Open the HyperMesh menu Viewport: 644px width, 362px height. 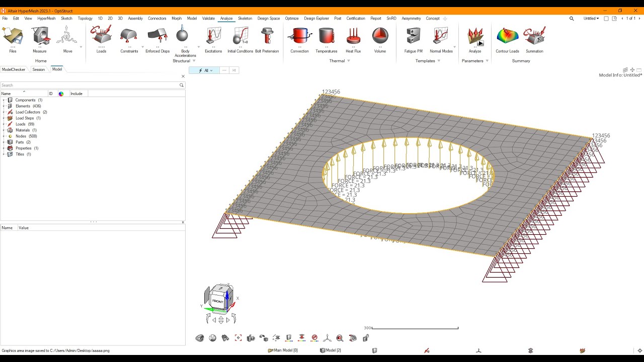pos(46,19)
